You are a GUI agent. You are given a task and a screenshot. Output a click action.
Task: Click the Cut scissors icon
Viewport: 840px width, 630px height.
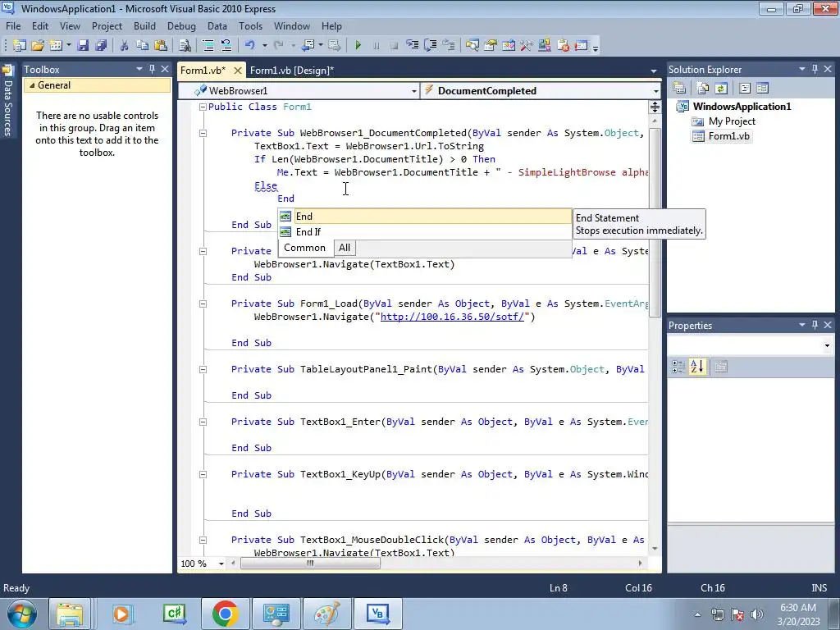pos(124,46)
